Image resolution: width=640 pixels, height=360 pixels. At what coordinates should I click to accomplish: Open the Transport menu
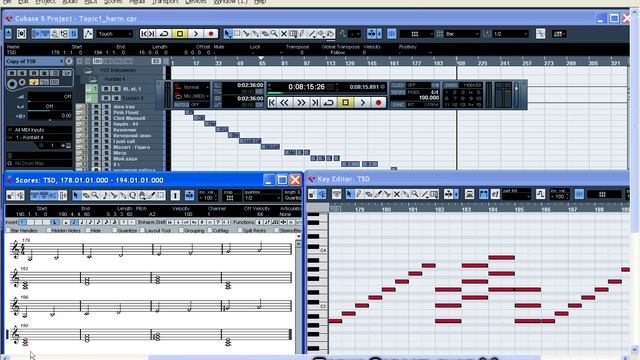pos(165,2)
